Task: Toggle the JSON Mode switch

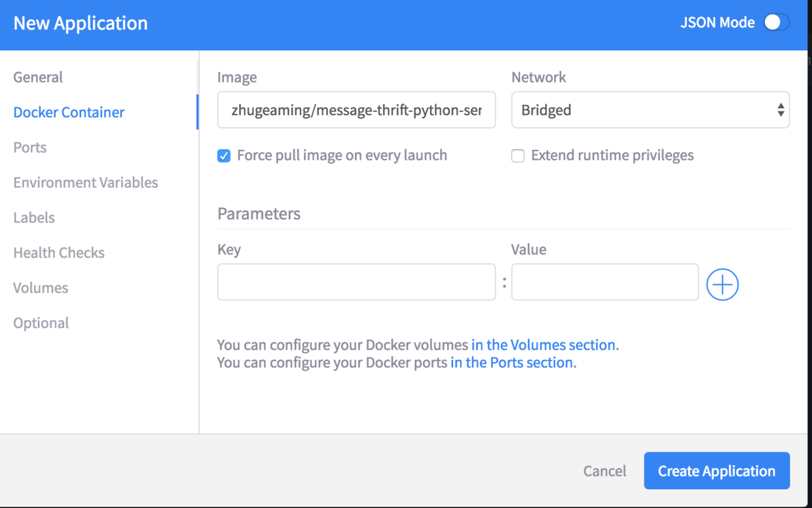Action: tap(777, 22)
